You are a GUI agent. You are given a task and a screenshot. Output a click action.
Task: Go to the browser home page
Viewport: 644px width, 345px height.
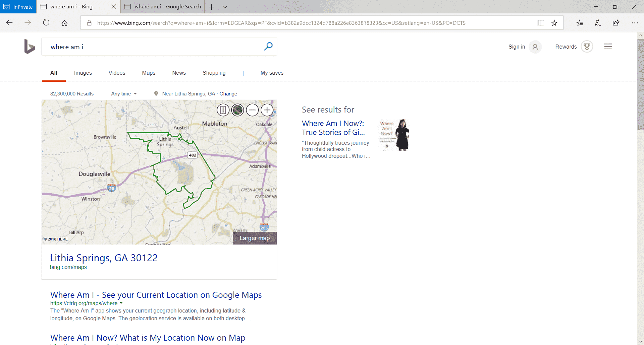(x=64, y=23)
